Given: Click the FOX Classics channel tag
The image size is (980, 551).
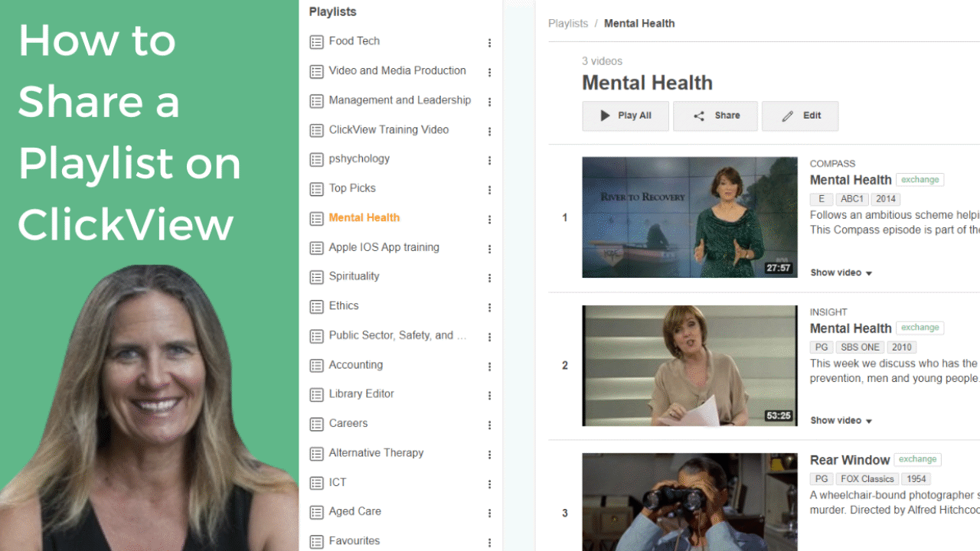Looking at the screenshot, I should [867, 479].
